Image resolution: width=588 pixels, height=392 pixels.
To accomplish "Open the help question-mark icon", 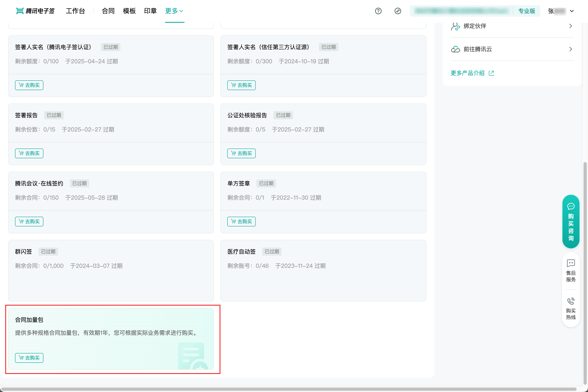I will pyautogui.click(x=378, y=11).
